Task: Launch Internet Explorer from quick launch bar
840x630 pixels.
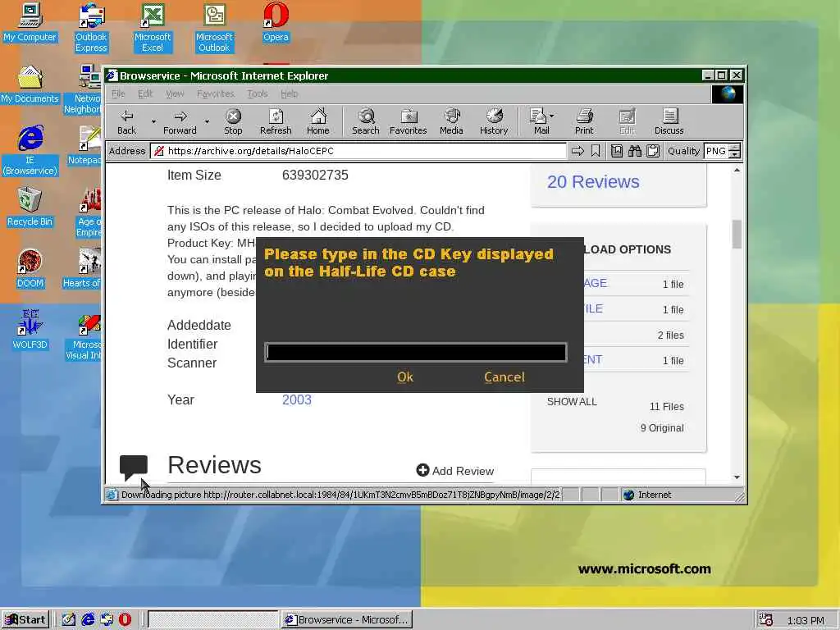Action: [x=88, y=620]
